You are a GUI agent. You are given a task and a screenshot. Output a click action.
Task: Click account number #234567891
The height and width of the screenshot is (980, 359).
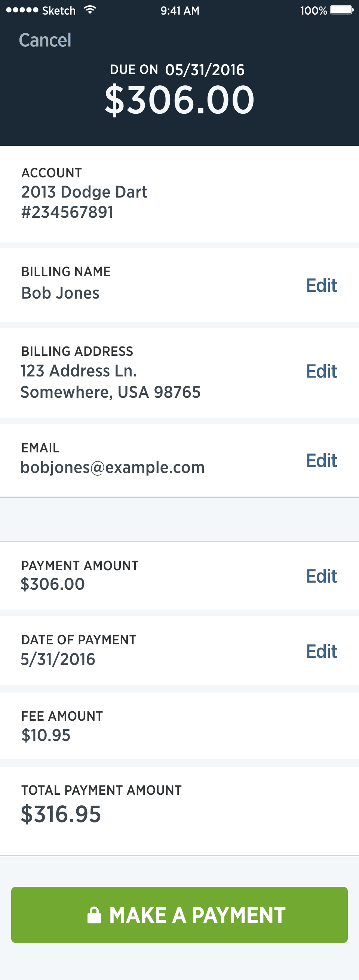[67, 212]
